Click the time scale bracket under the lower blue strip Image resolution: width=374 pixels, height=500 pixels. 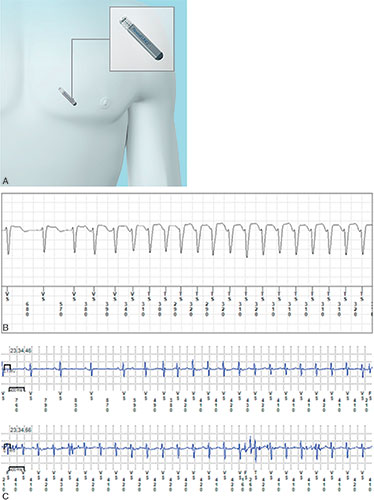point(17,468)
